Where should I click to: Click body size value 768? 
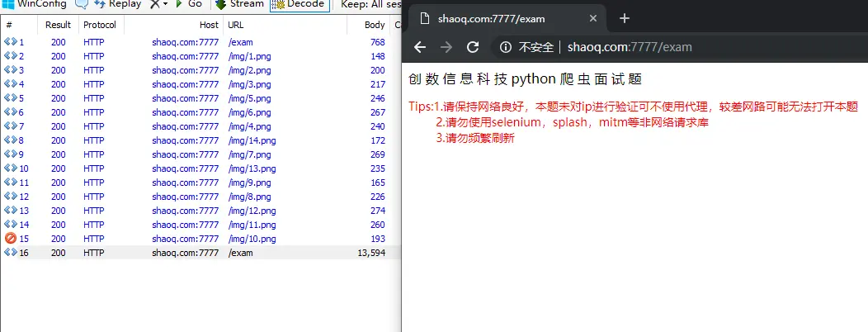pos(378,42)
